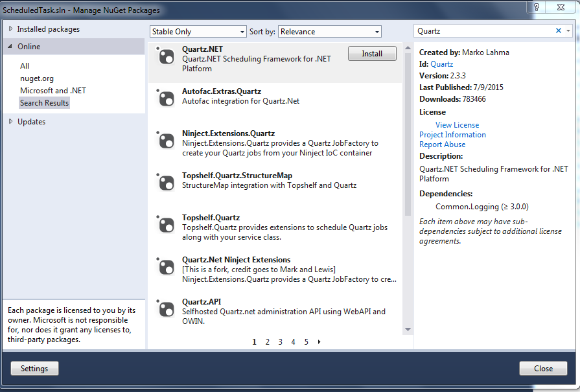Install the Quartz.NET package
Image resolution: width=580 pixels, height=392 pixels.
(372, 54)
